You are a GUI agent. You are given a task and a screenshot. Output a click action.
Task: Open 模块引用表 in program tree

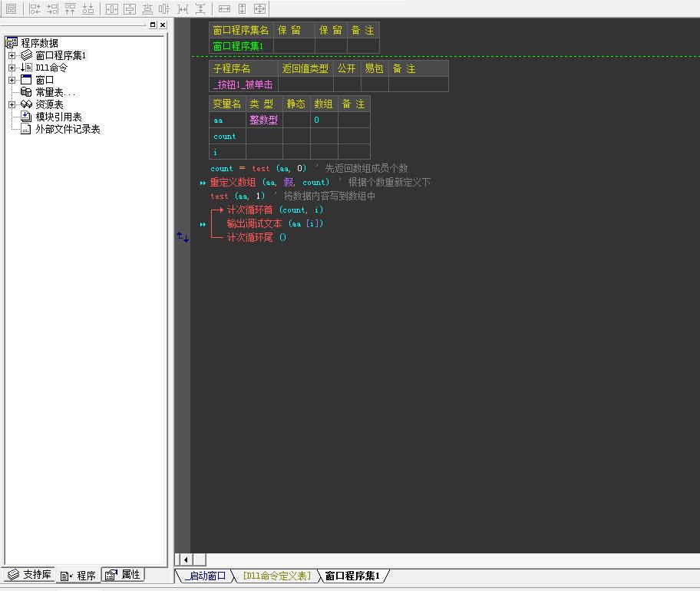pyautogui.click(x=58, y=117)
